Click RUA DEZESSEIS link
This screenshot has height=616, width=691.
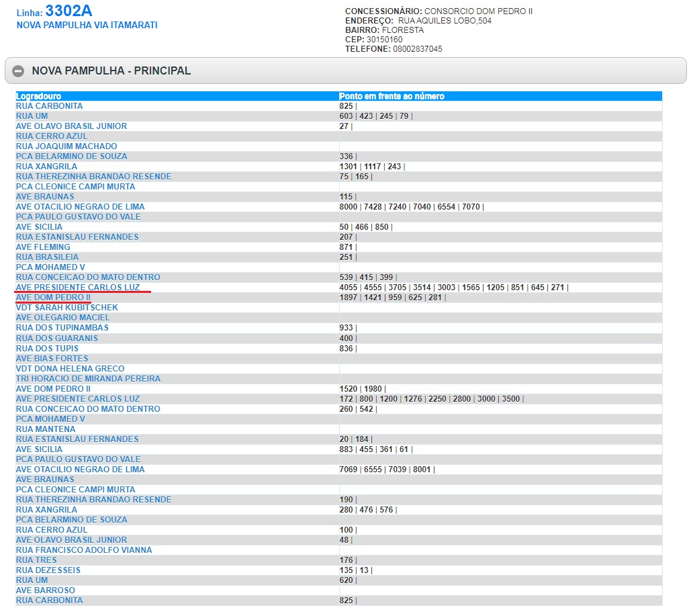(x=48, y=570)
